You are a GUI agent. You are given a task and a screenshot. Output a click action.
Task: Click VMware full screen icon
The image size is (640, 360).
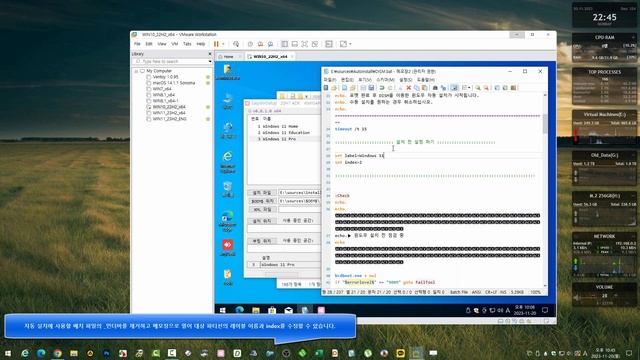(x=304, y=44)
